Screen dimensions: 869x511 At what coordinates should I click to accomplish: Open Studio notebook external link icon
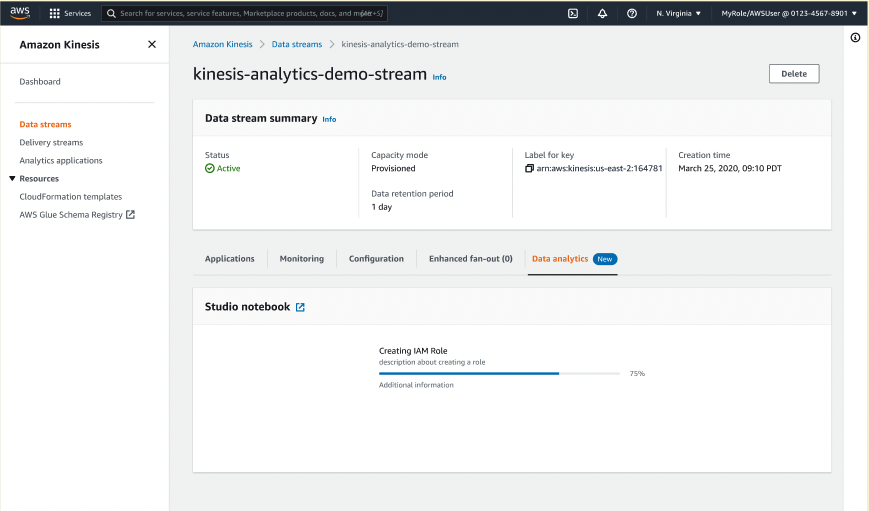coord(300,307)
